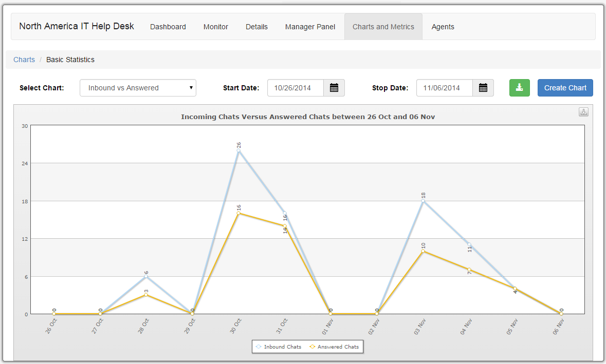This screenshot has height=364, width=606.
Task: Toggle Inbound Chats series in legend
Action: point(279,347)
